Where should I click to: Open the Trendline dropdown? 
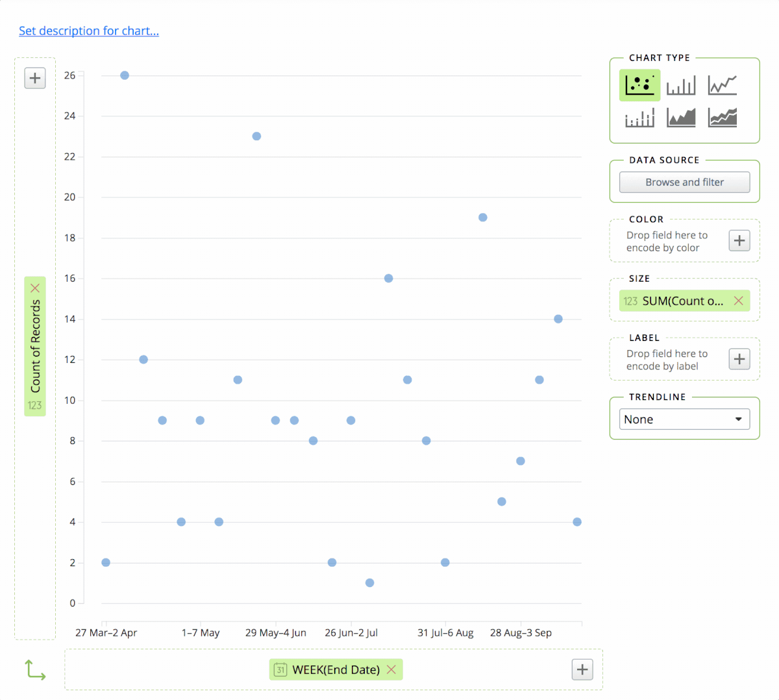pos(684,419)
